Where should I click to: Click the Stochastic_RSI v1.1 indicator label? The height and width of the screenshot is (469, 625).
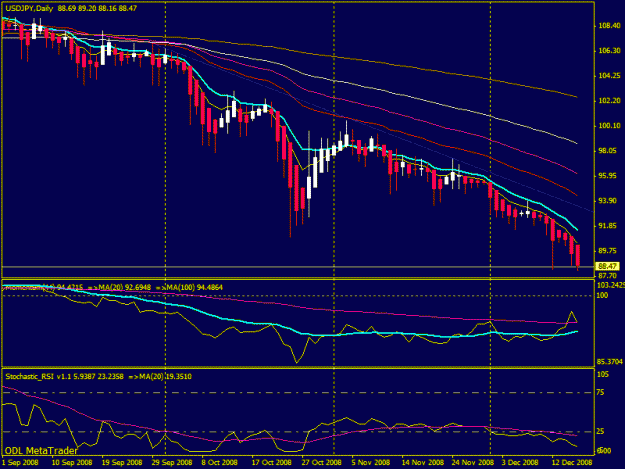click(98, 377)
